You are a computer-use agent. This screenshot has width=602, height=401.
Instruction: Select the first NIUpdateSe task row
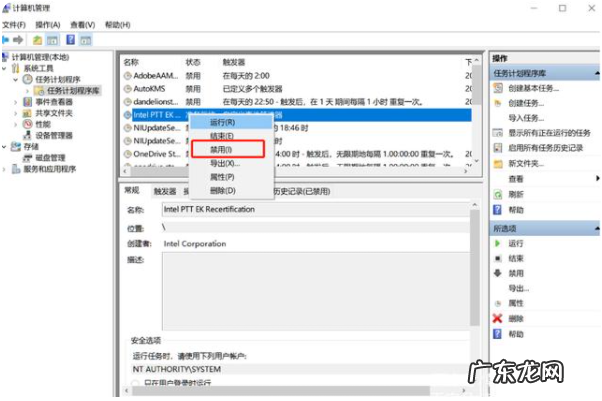pyautogui.click(x=297, y=128)
